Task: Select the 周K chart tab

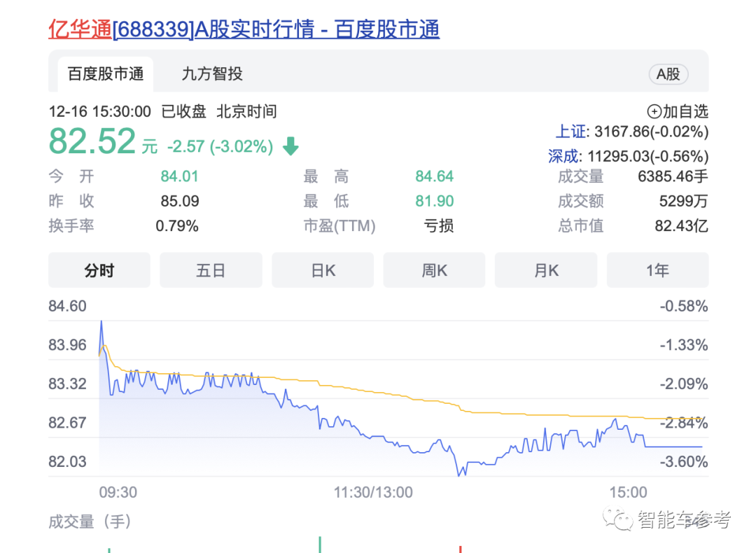Action: (435, 270)
